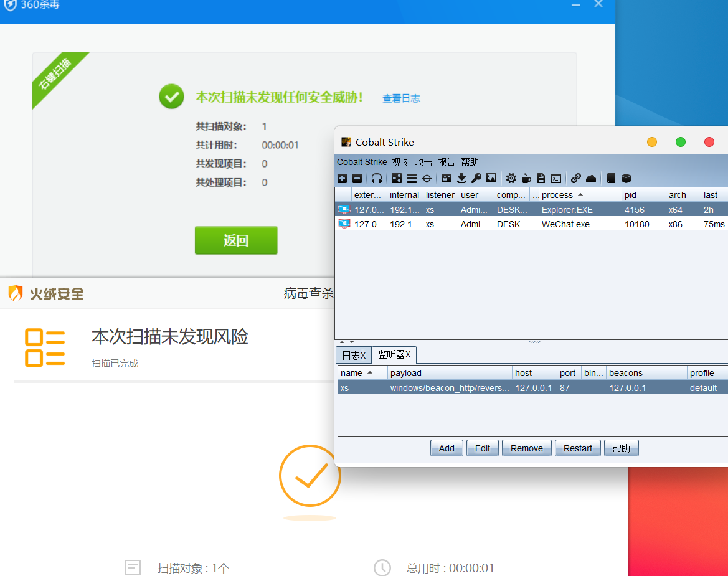Open the 帮助 menu in menu bar
The image size is (728, 576).
click(470, 162)
